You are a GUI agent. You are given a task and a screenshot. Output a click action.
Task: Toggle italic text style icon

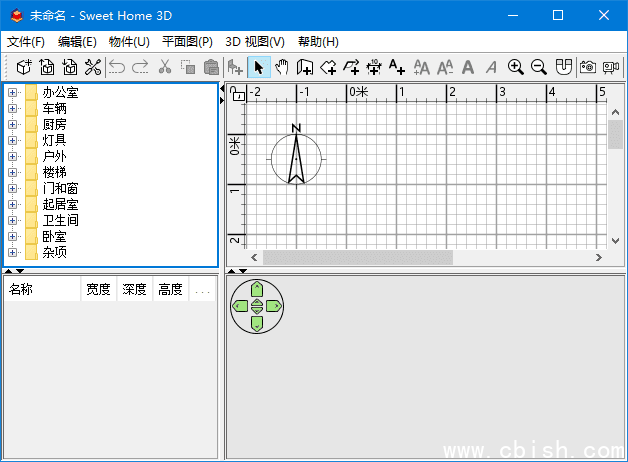point(491,67)
